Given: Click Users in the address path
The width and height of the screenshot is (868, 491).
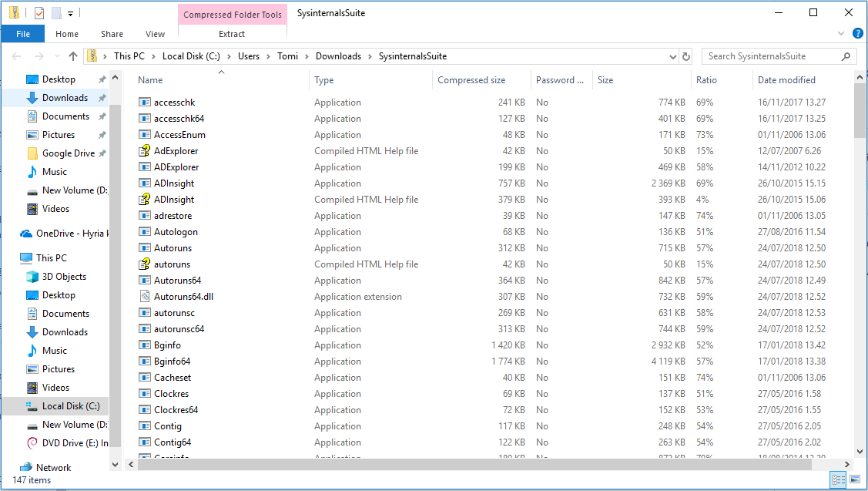Looking at the screenshot, I should 249,56.
